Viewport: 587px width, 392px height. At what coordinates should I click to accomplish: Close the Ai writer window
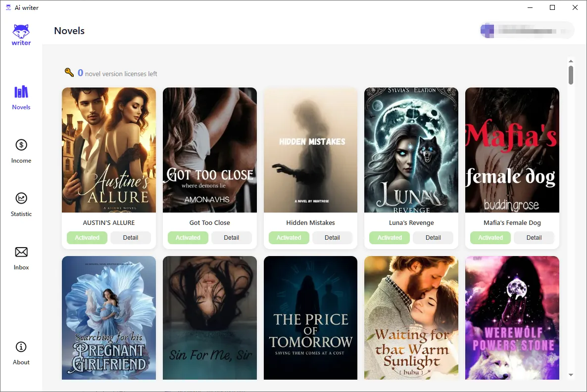[x=575, y=7]
